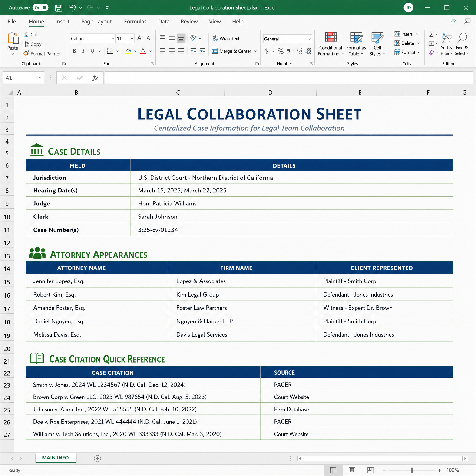
Task: Click the formula bar input
Action: (289, 78)
